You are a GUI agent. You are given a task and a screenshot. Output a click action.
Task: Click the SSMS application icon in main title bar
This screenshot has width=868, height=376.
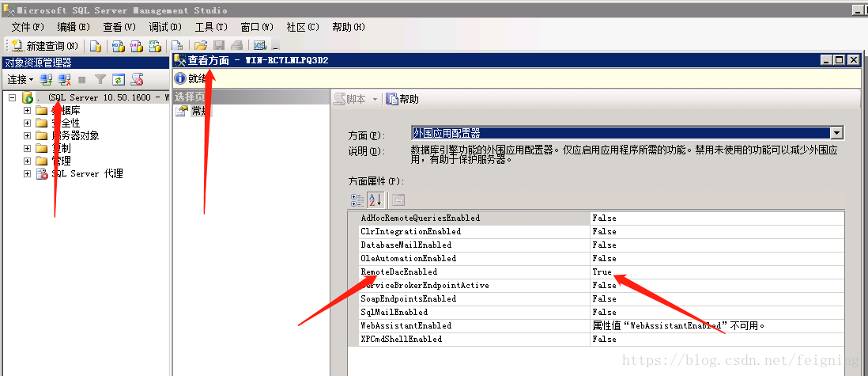[9, 10]
